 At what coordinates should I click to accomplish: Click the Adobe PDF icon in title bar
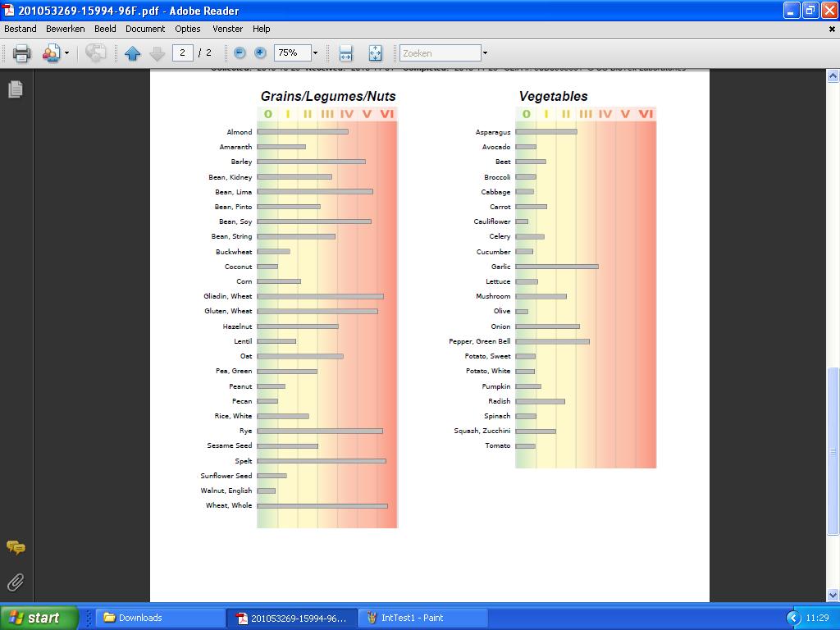[8, 10]
